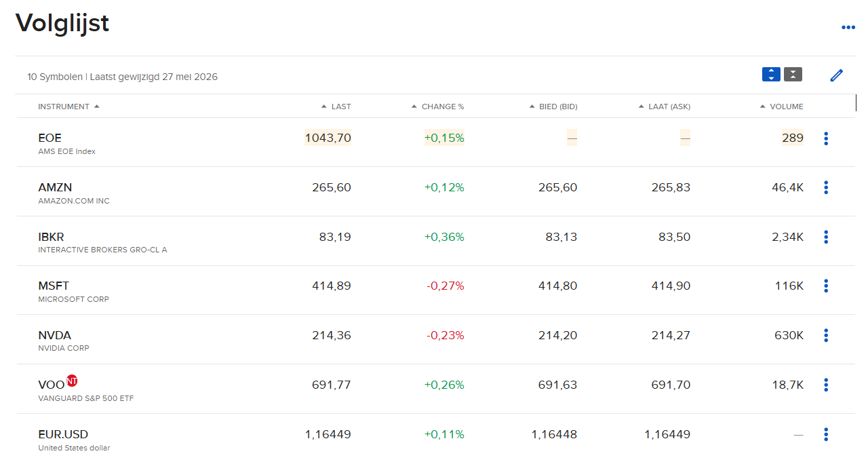
Task: Click NVDA change -0,23%
Action: point(446,335)
